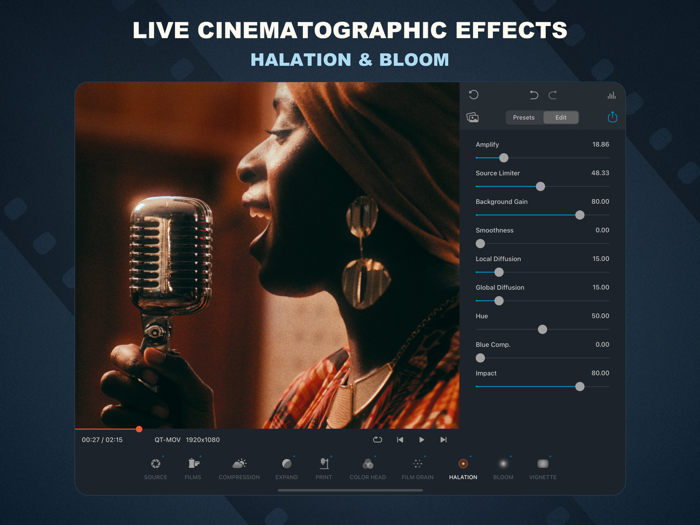Click the QT-MOV format label

(167, 440)
